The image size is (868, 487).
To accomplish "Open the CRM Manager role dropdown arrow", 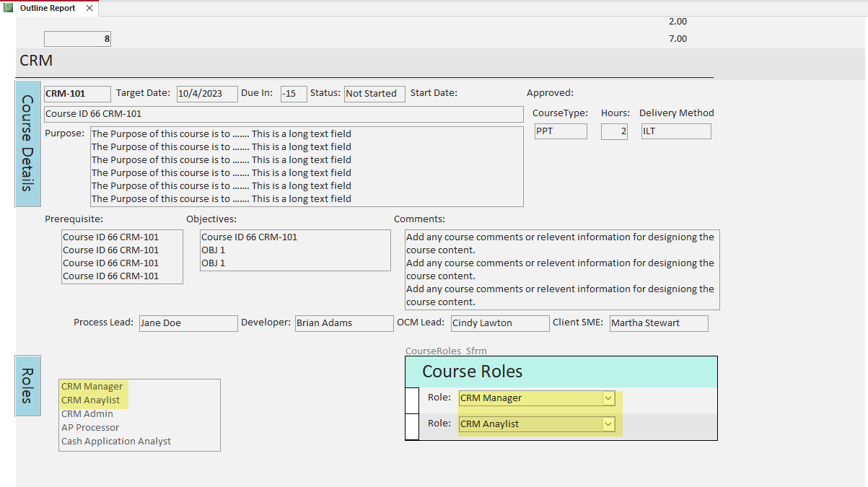I will [608, 398].
